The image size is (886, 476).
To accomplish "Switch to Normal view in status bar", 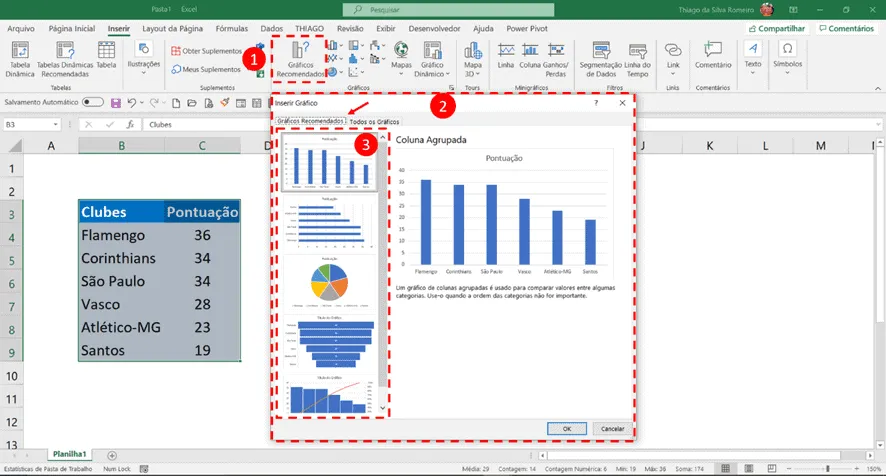I will [x=726, y=469].
